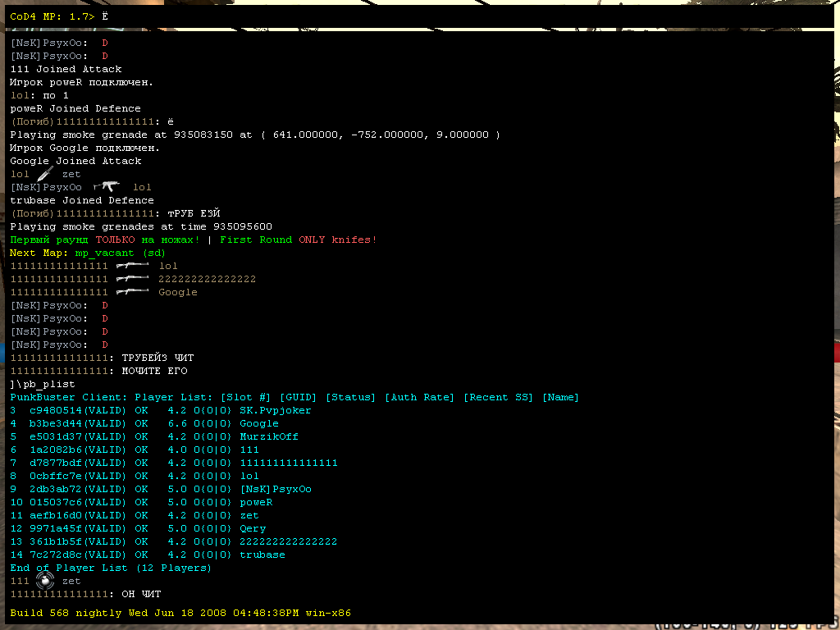Click the chat message 'ТРУБЕЙЗ ЧИТ'
The image size is (840, 630).
(x=157, y=358)
